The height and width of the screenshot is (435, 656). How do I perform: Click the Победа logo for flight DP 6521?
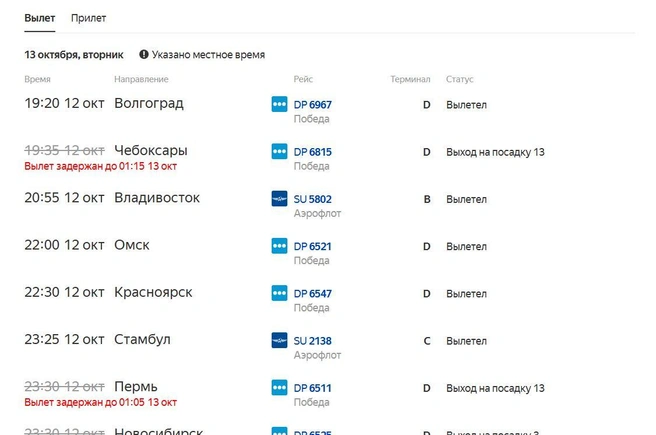pos(279,246)
